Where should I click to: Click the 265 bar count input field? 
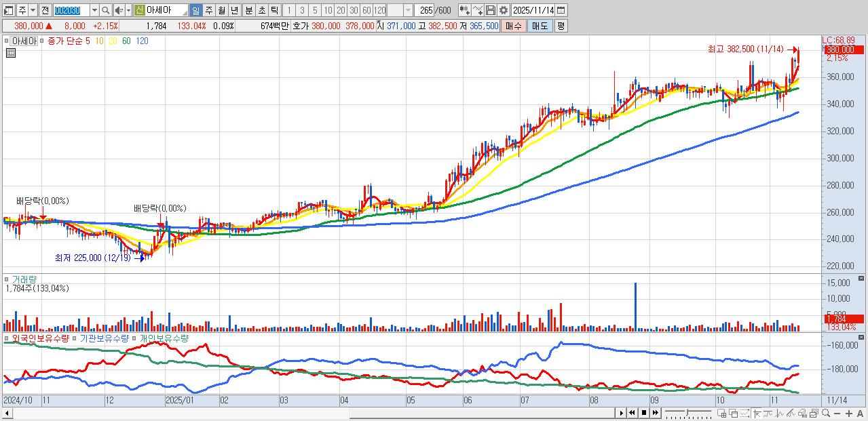coord(423,10)
